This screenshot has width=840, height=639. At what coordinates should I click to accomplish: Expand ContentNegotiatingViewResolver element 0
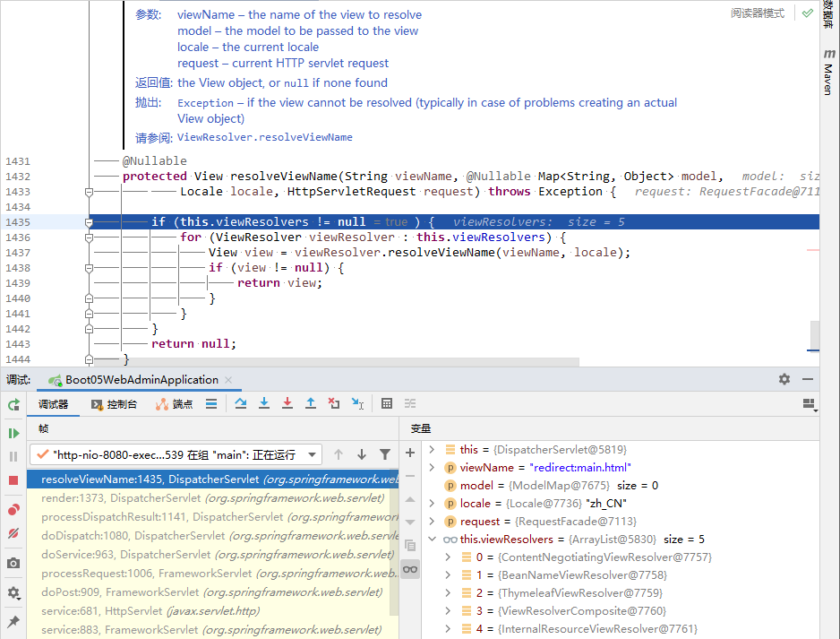[449, 557]
